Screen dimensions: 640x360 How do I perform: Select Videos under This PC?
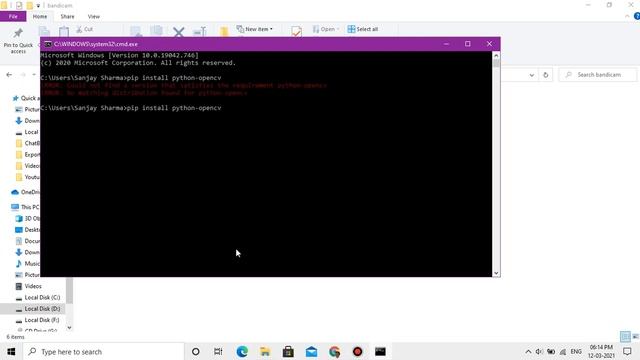tap(29, 286)
